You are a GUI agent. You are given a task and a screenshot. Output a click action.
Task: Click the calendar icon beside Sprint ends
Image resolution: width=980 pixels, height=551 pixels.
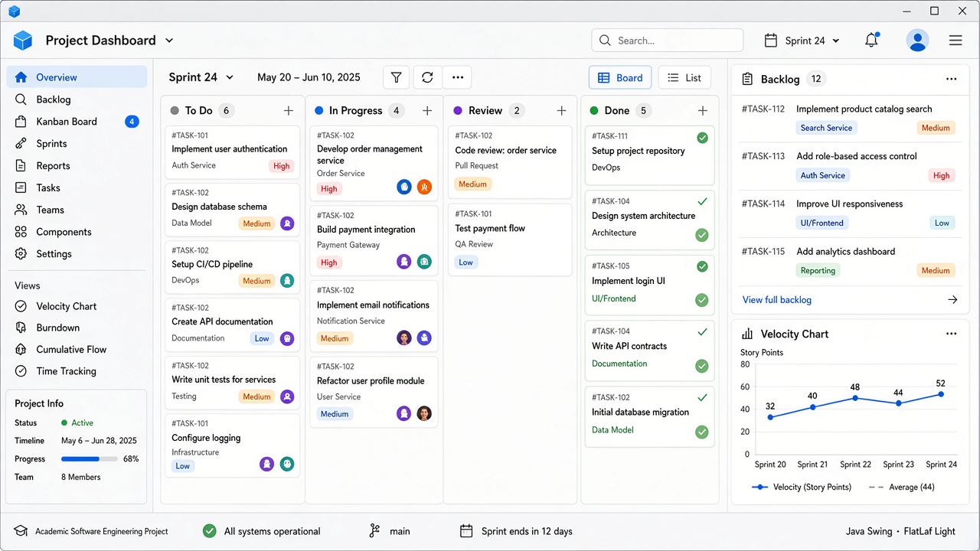tap(465, 531)
